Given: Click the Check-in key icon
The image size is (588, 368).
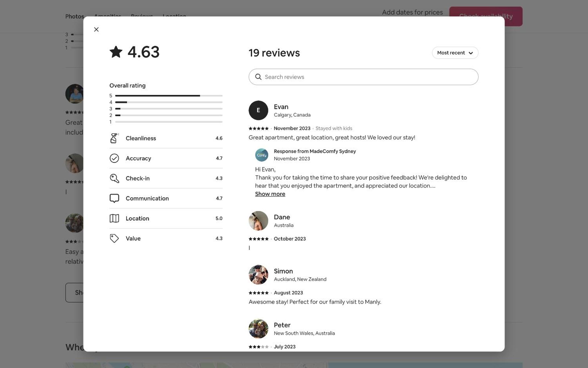Looking at the screenshot, I should tap(114, 178).
